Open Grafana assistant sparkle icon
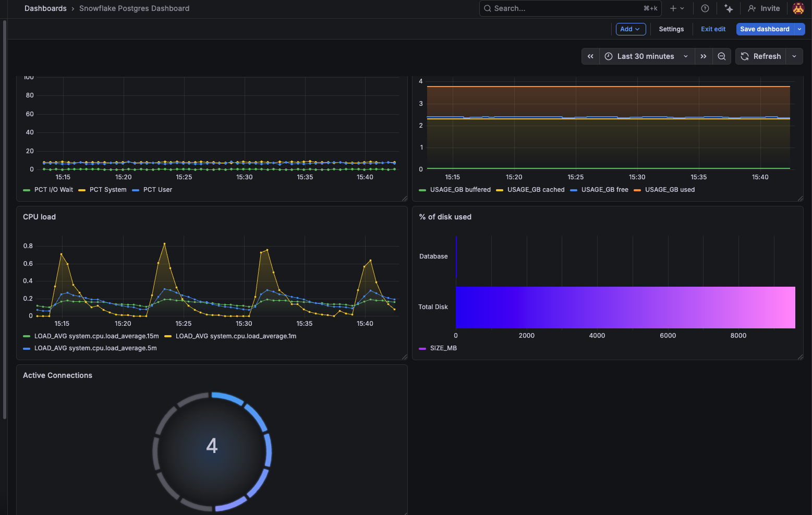The image size is (812, 515). 729,8
